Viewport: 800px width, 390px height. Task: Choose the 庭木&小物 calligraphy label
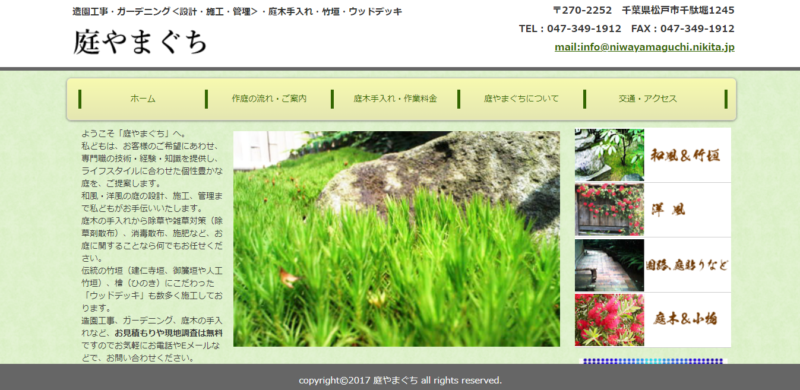click(x=685, y=319)
